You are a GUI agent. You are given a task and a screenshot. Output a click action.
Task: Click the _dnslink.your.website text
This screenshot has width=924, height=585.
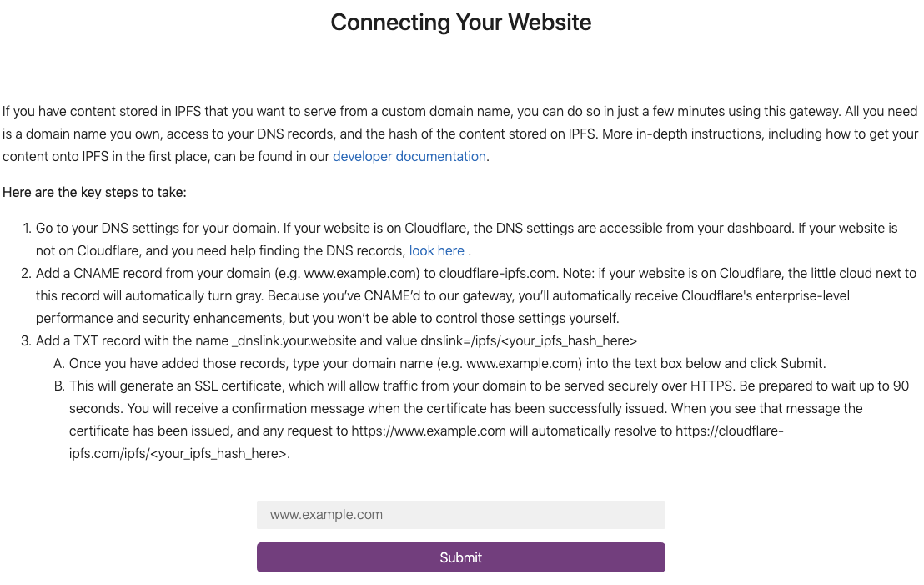tap(295, 340)
